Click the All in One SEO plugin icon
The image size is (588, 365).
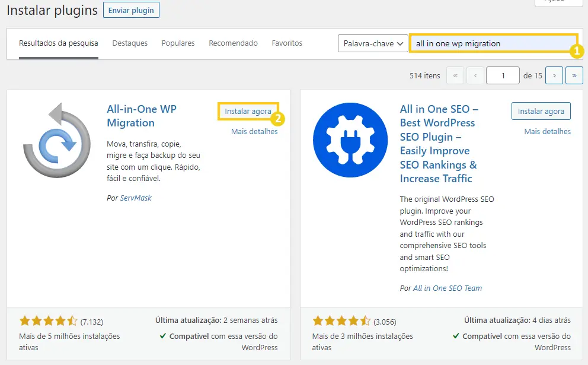pos(350,140)
